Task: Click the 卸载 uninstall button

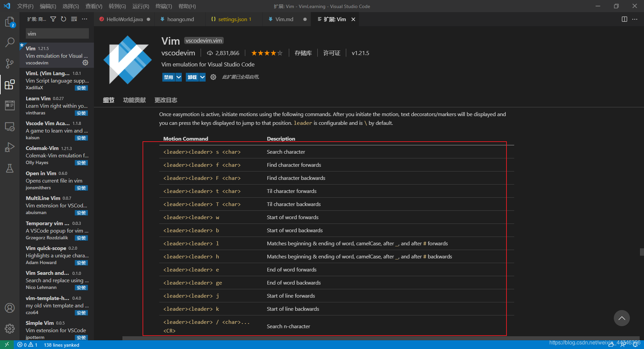Action: point(192,77)
